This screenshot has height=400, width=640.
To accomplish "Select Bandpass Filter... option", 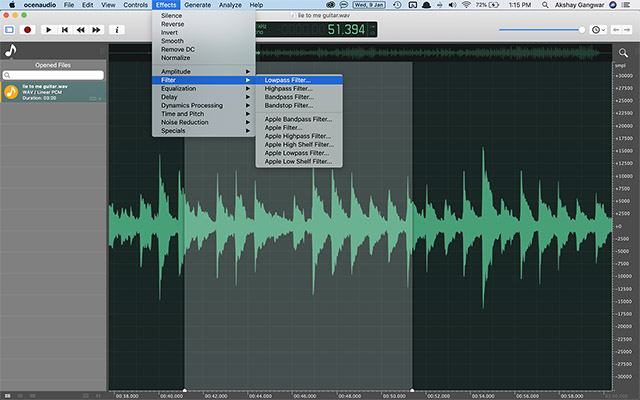I will [299, 97].
